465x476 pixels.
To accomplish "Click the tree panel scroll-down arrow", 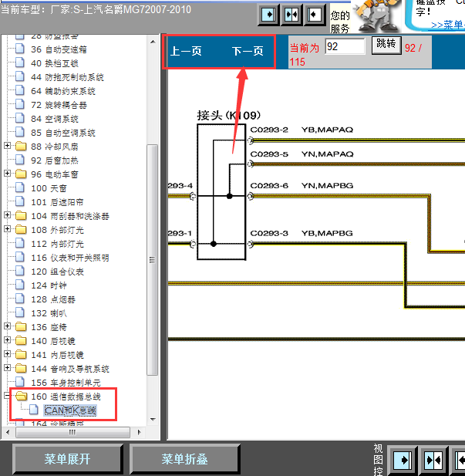I will coord(153,420).
